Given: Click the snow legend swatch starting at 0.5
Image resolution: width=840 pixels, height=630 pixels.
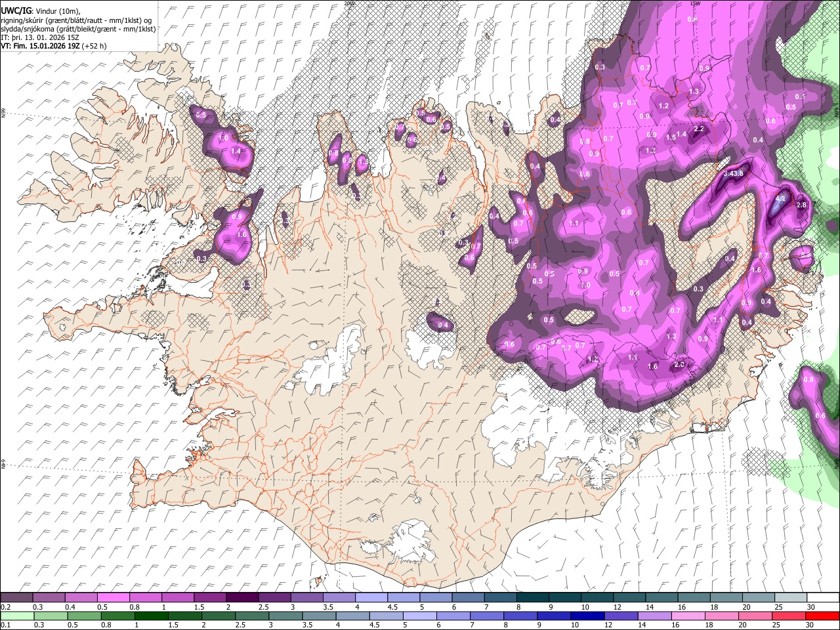Looking at the screenshot, I should 114,597.
